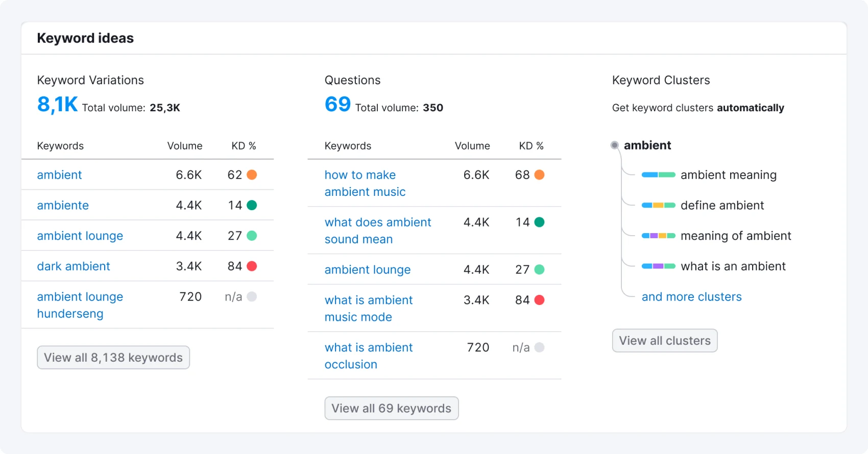Open the what does ambient sound mean question
This screenshot has width=868, height=454.
tap(378, 231)
